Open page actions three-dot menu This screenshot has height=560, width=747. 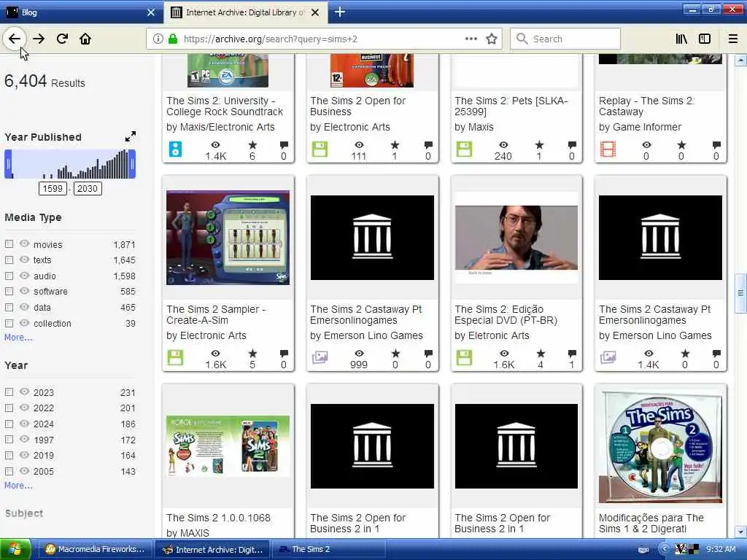point(471,39)
